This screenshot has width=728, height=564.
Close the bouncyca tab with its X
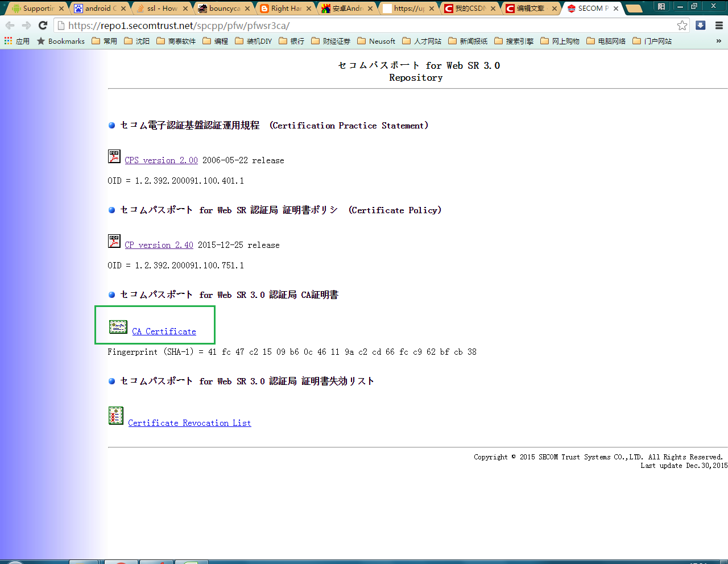(247, 9)
